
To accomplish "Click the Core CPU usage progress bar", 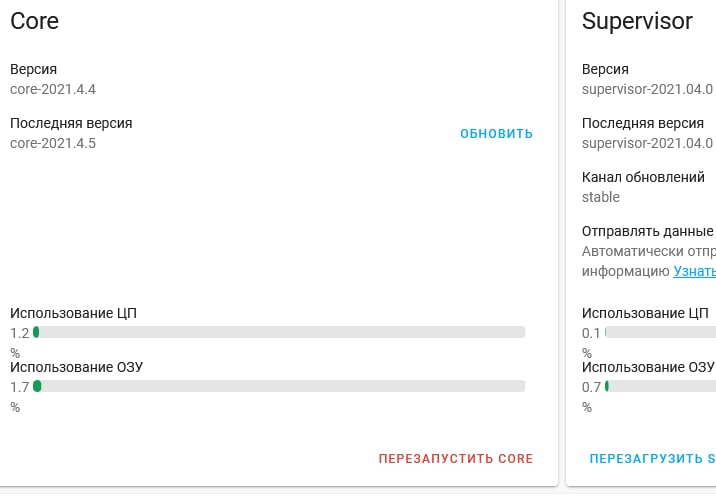I will tap(279, 332).
